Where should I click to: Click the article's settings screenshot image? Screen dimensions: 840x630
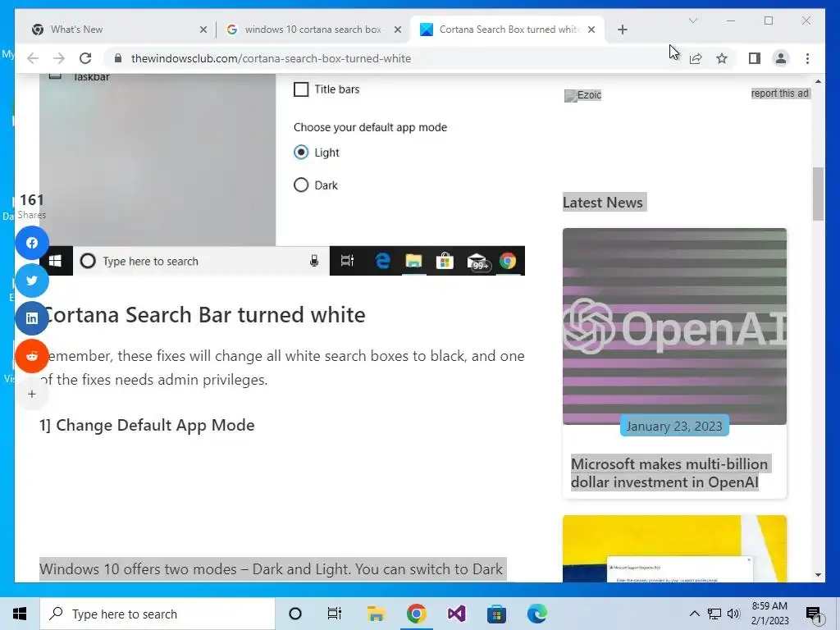282,174
